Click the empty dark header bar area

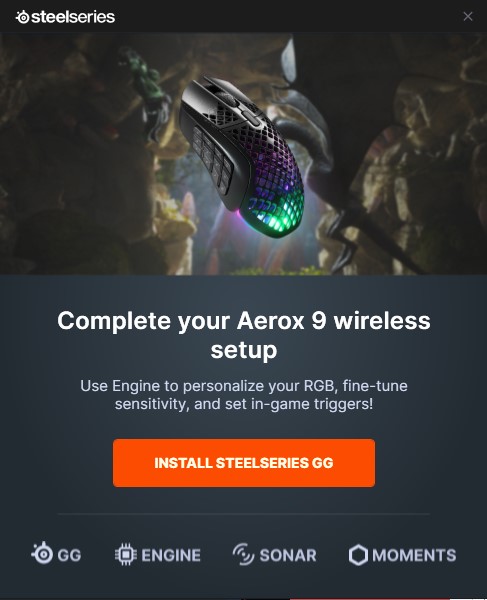[287, 16]
